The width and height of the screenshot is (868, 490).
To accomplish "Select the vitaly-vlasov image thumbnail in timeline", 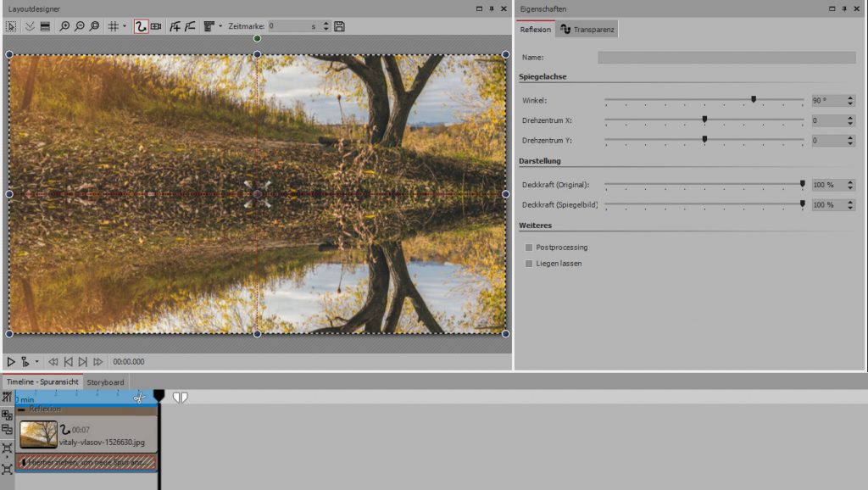I will pos(39,434).
